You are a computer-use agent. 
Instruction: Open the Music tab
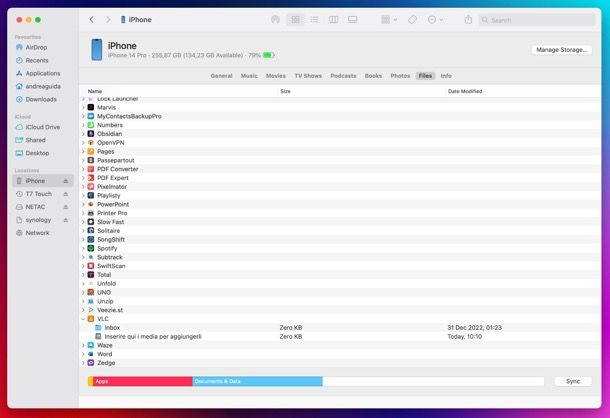(249, 76)
